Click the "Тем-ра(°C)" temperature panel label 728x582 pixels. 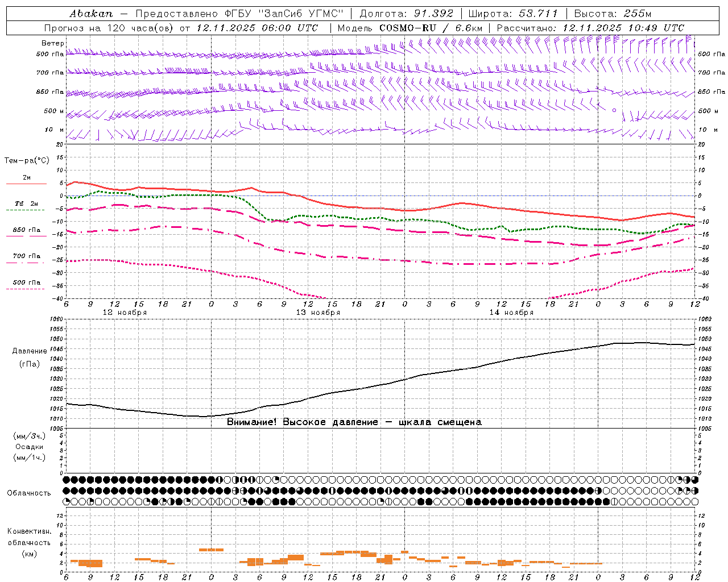[27, 161]
